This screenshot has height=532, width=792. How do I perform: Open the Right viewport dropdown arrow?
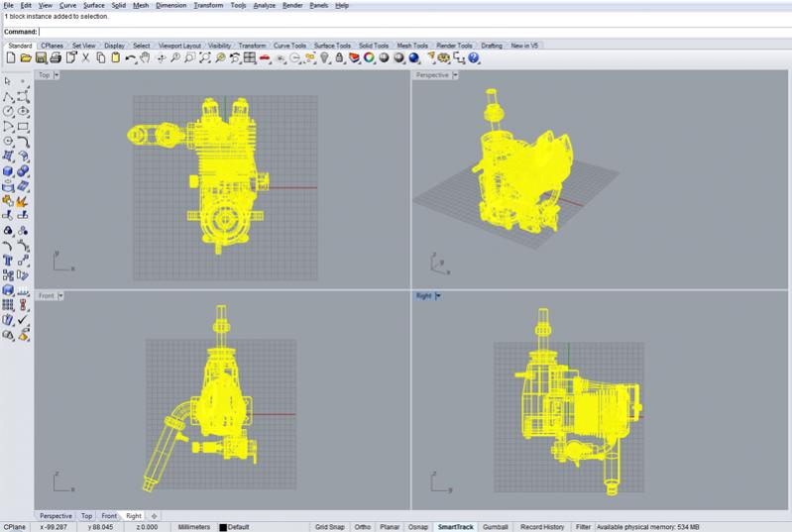coord(438,296)
